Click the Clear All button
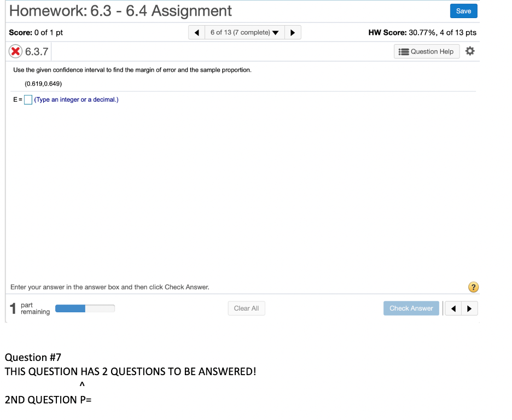Screen dimensions: 512x420 [246, 308]
